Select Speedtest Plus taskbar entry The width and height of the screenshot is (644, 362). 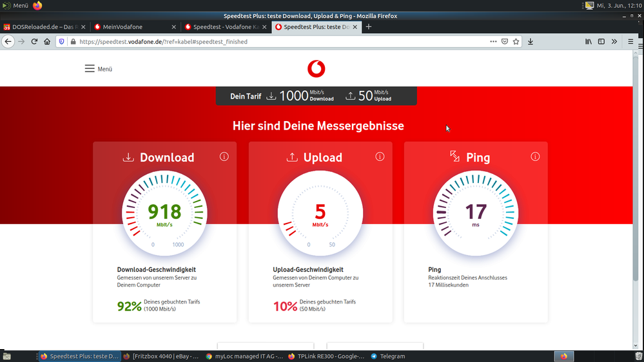click(80, 356)
